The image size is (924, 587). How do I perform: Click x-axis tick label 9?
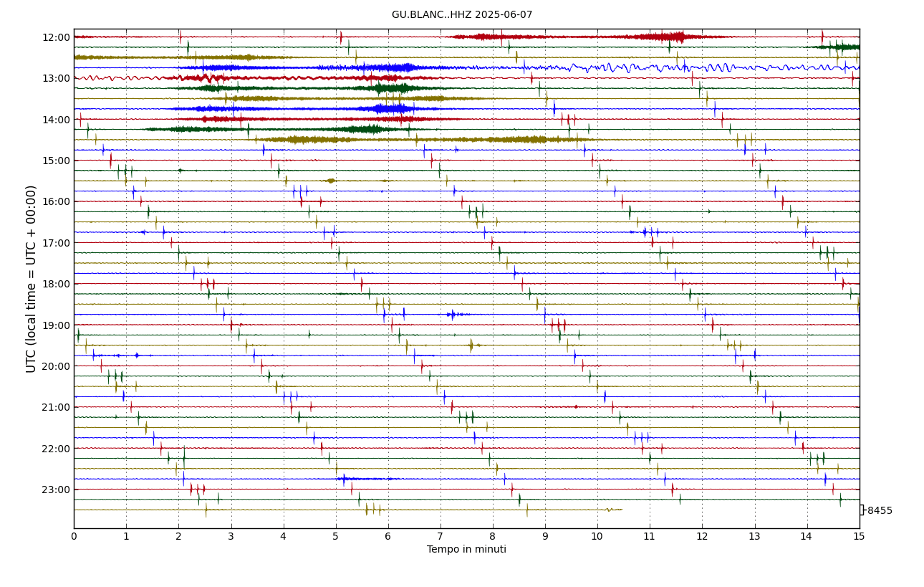tap(545, 536)
